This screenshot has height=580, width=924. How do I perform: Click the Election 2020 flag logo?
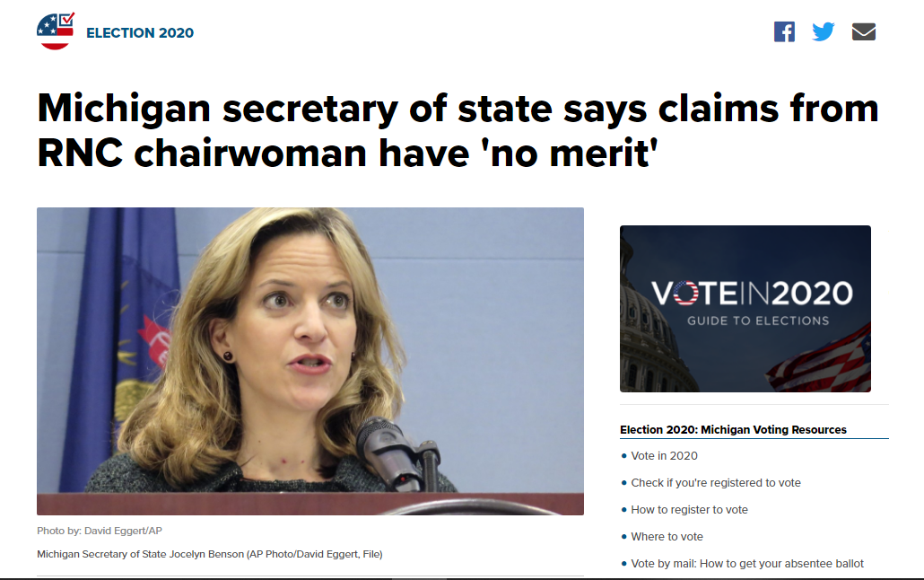point(56,31)
